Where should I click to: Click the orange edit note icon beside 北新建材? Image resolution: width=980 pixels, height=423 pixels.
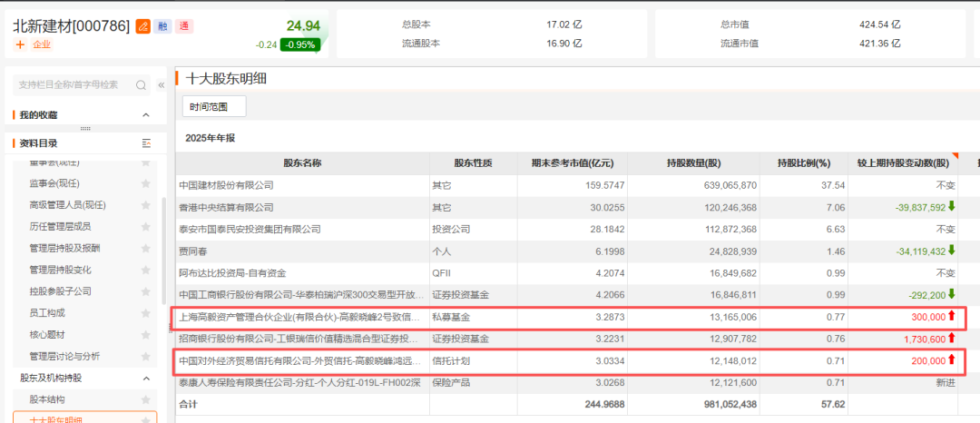pos(142,26)
